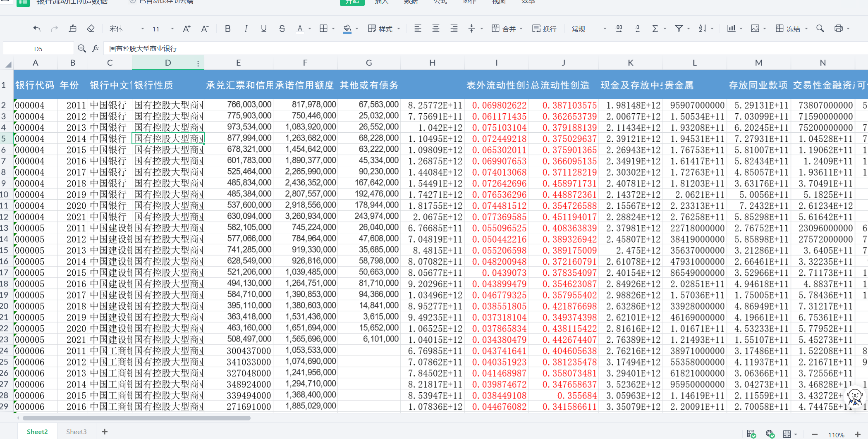
Task: Toggle italic formatting
Action: point(246,29)
